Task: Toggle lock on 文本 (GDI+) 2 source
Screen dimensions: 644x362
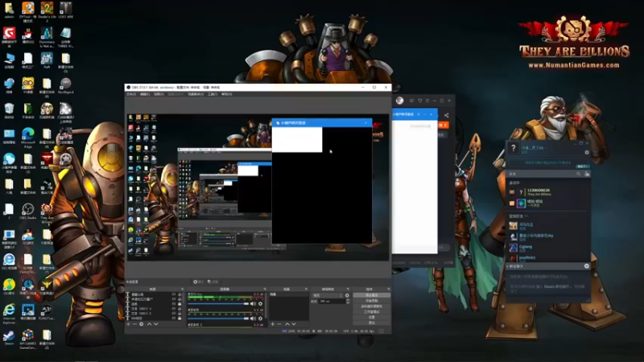Action: point(180,314)
